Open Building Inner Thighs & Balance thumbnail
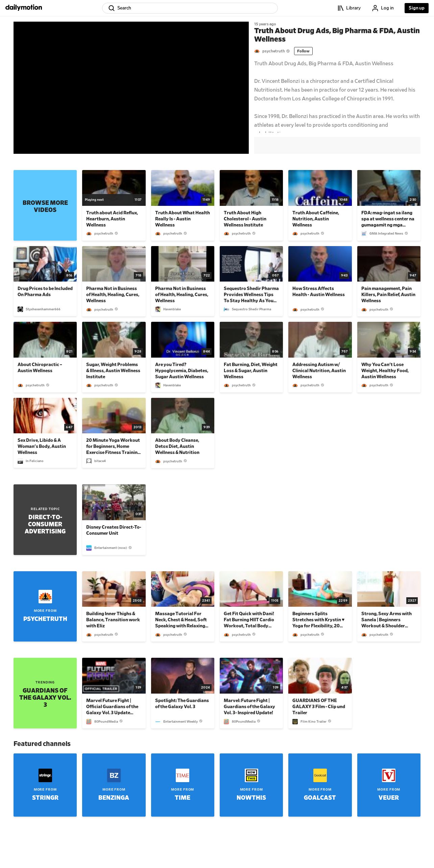The height and width of the screenshot is (868, 434). [x=114, y=589]
